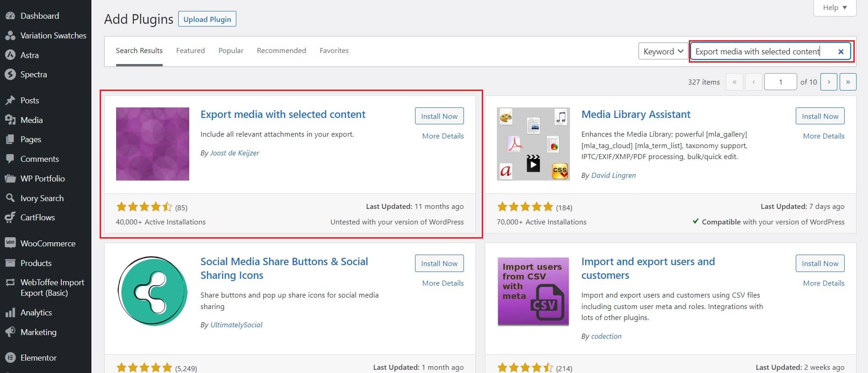This screenshot has height=373, width=868.
Task: Click the Upload Plugin button
Action: [x=207, y=19]
